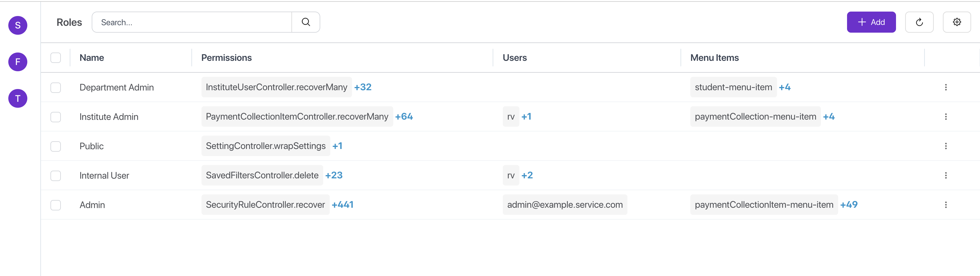Check the Institute Admin row checkbox
This screenshot has height=276, width=980.
pyautogui.click(x=55, y=117)
